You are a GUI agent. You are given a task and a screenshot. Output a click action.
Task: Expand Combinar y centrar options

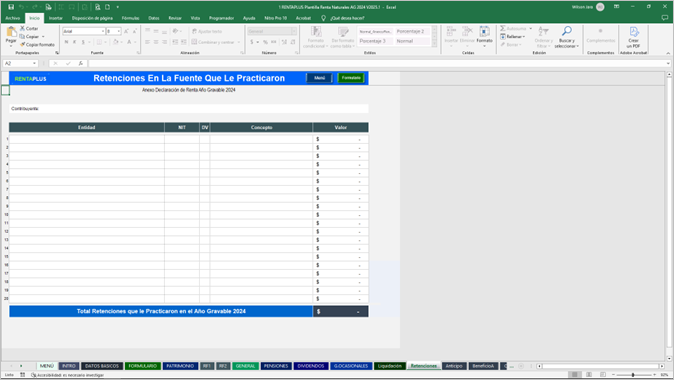tap(239, 42)
